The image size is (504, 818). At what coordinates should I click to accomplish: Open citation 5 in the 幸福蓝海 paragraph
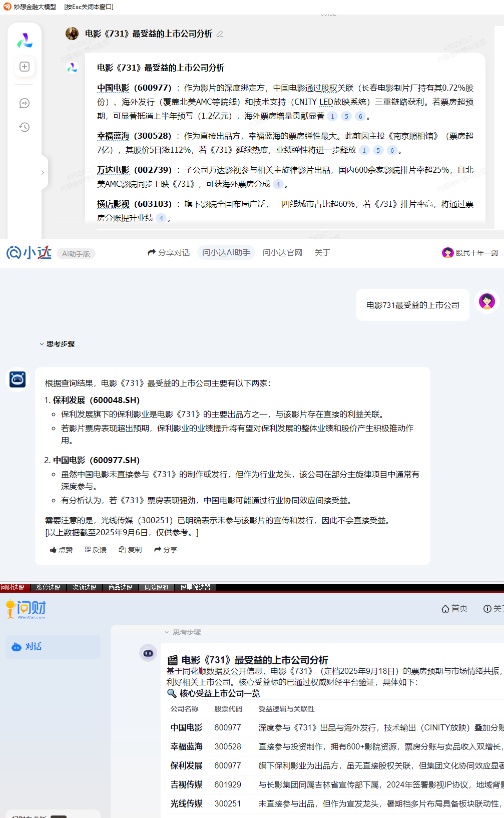[x=378, y=150]
